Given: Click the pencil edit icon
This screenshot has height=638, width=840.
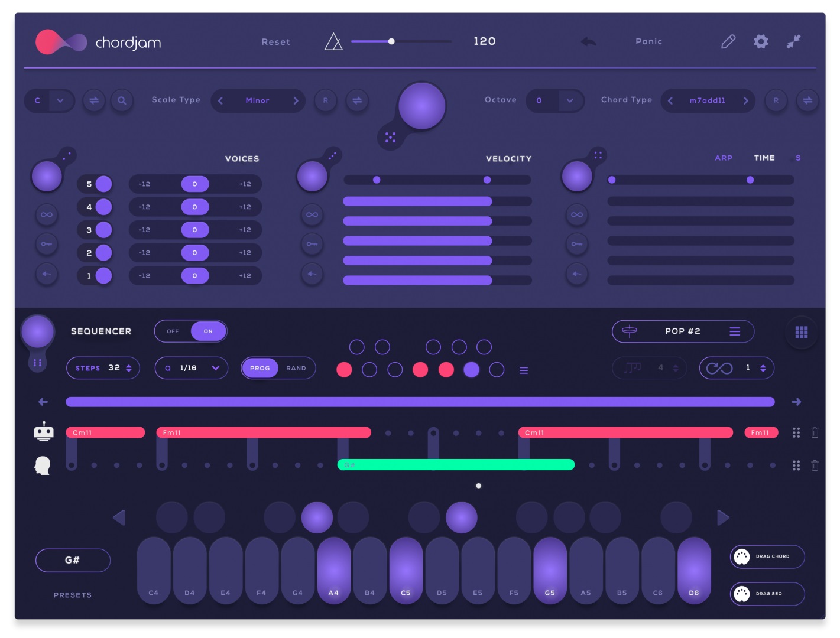Looking at the screenshot, I should click(728, 41).
